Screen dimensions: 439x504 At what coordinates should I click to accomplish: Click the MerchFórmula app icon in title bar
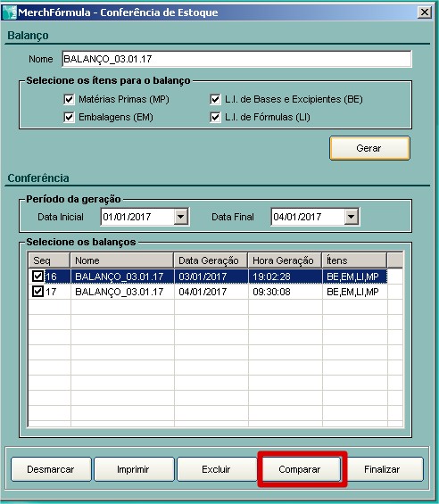click(9, 12)
